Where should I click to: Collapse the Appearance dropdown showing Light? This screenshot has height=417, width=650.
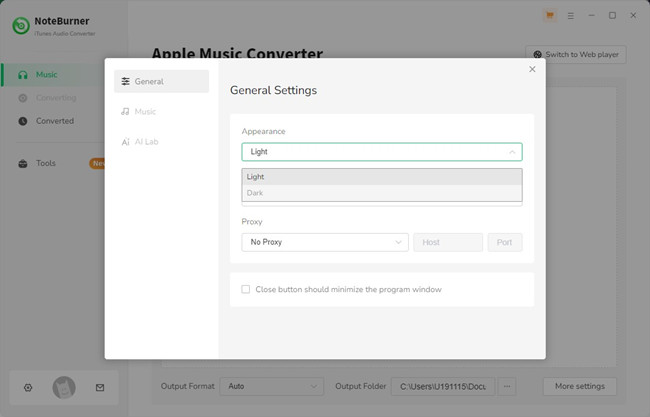tap(382, 152)
